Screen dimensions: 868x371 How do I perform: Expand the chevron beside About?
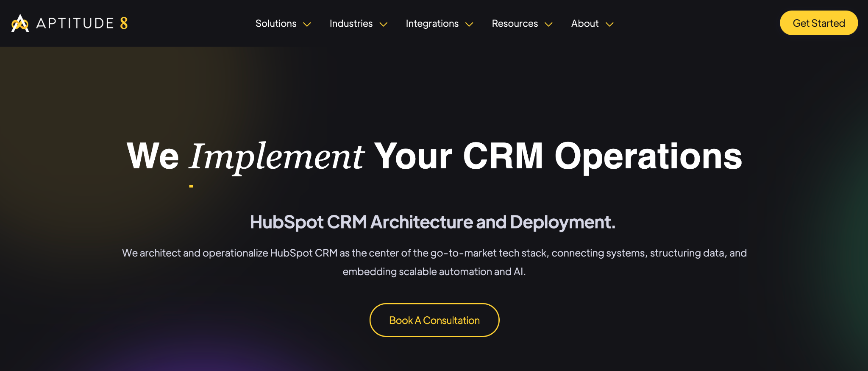point(609,25)
